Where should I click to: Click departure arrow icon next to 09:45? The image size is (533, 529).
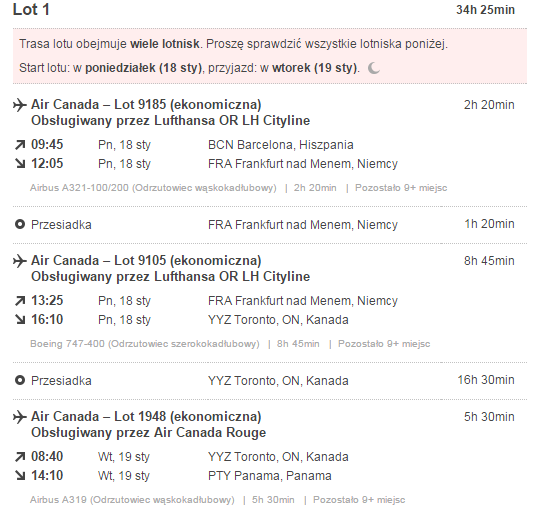point(20,145)
